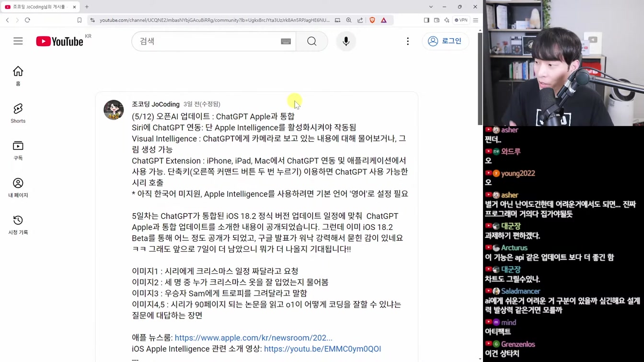Click the post timestamp 3일 전(수정됨)
644x362 pixels.
(x=202, y=104)
